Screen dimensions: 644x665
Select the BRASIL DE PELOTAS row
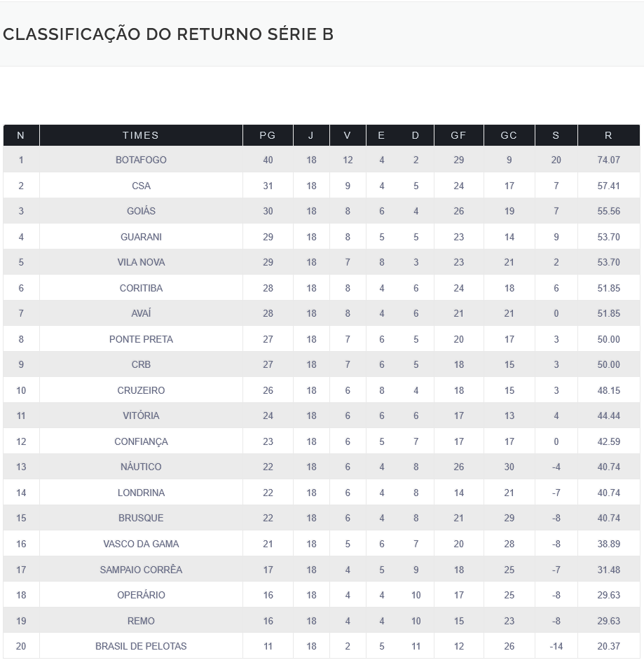(x=141, y=646)
